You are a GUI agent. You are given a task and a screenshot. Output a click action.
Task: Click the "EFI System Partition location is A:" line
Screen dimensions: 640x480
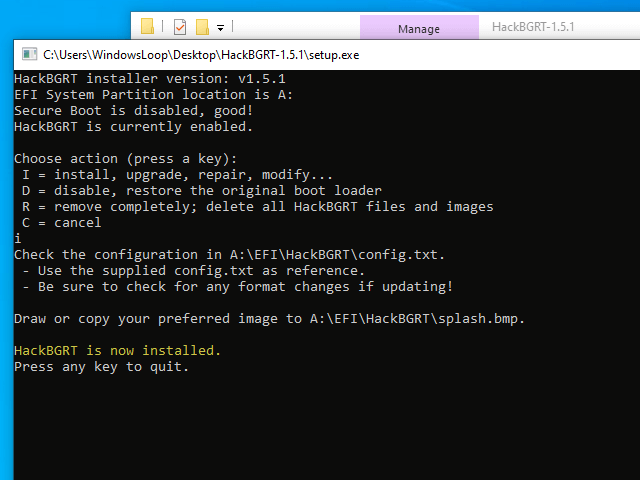(x=153, y=95)
